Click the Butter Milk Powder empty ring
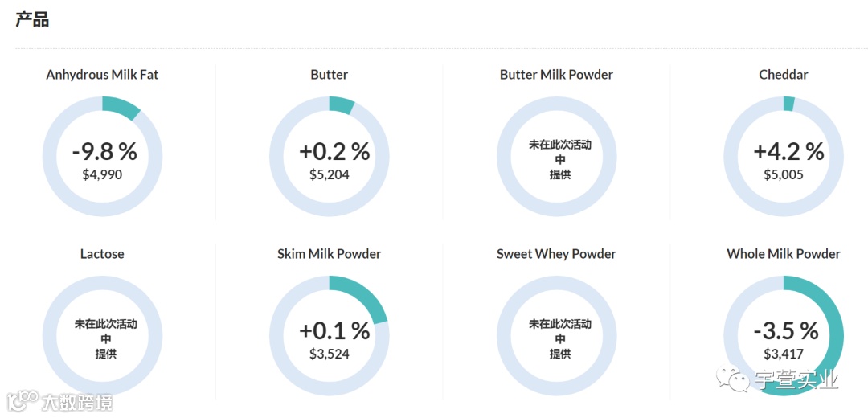 click(556, 156)
